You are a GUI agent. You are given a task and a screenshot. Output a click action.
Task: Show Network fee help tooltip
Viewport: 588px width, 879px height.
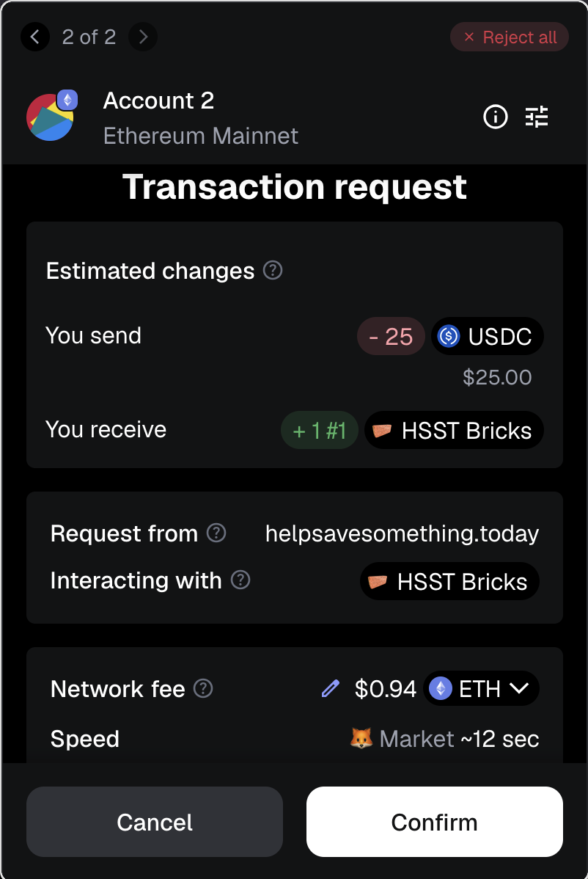(203, 688)
